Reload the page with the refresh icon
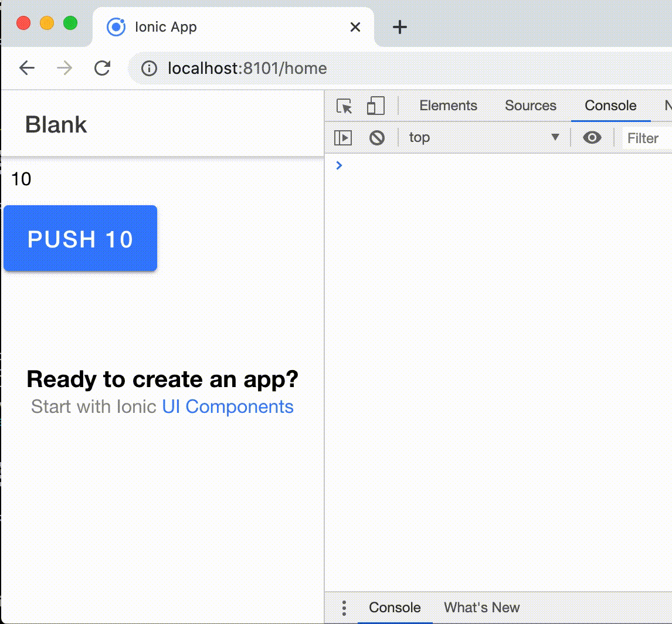Viewport: 672px width, 624px height. (103, 67)
